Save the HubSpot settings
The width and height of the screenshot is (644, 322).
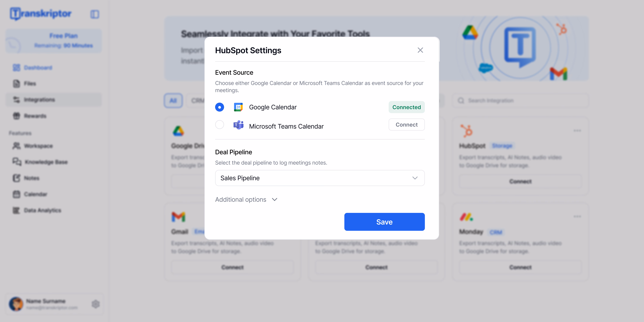coord(384,222)
